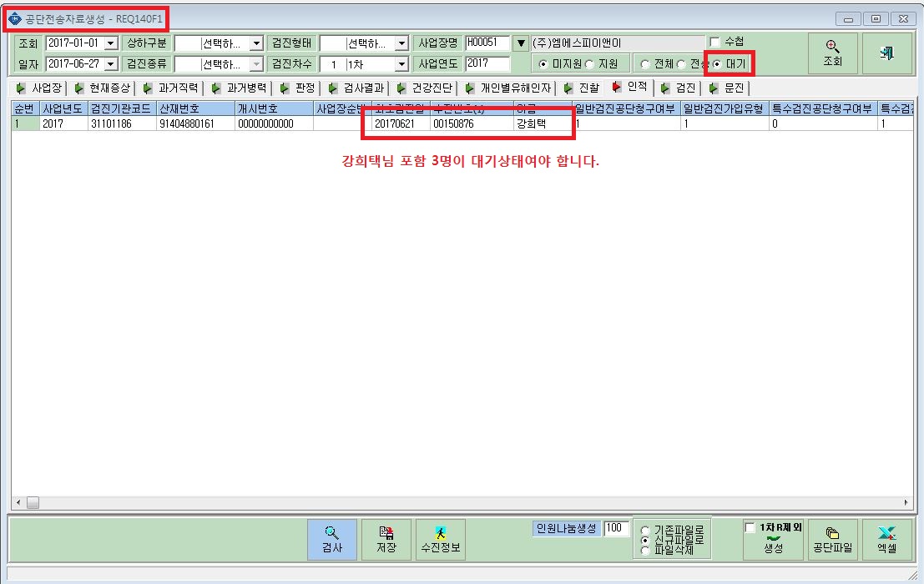Open 수진정보 patient info button
The image size is (924, 584).
[440, 539]
